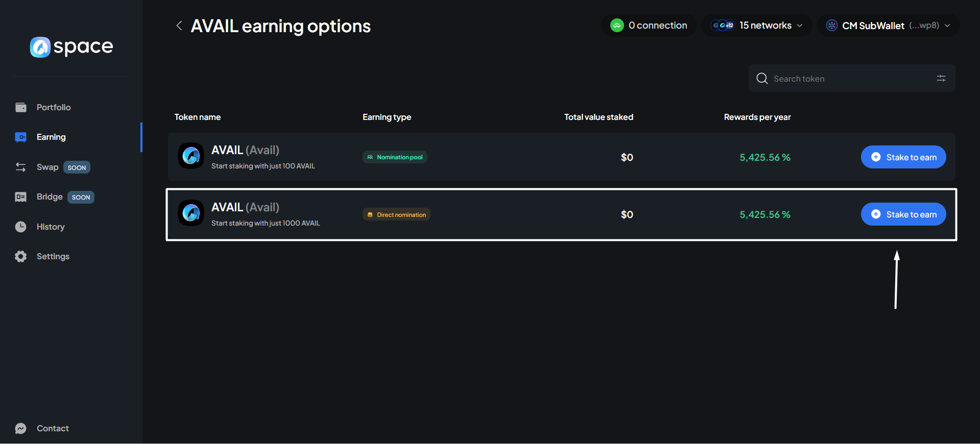Open the Bridge menu item

50,196
